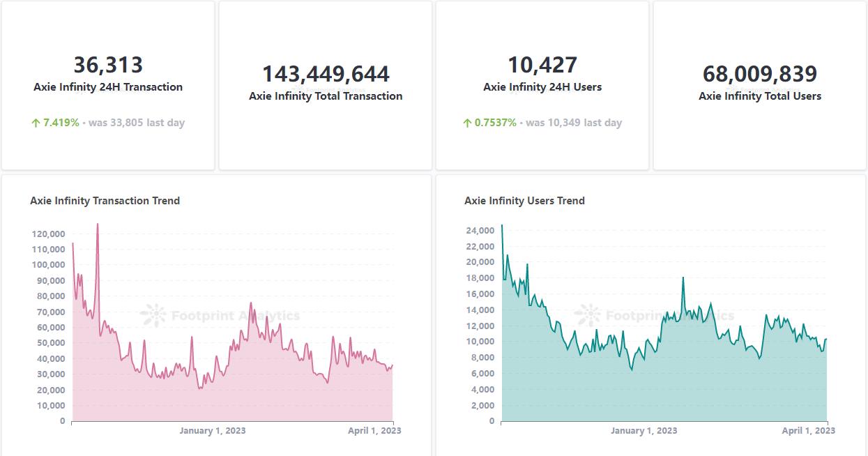This screenshot has width=868, height=456.
Task: Click the 100,000 y-axis label
Action: click(49, 265)
